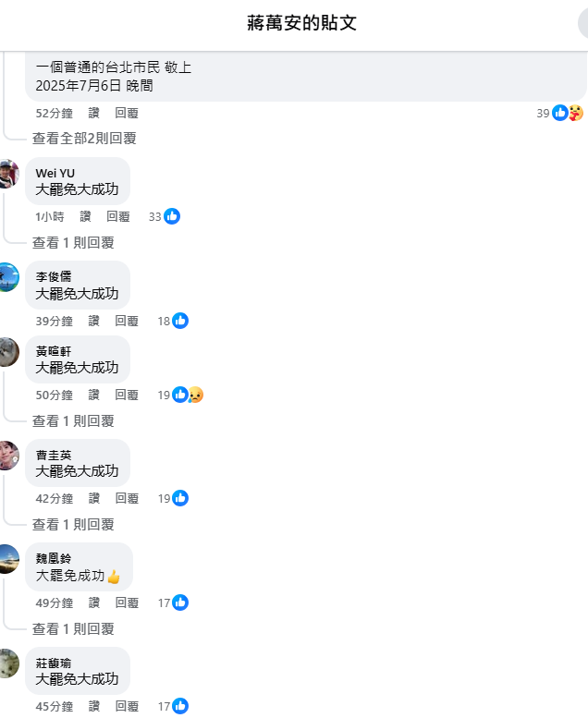
Task: Toggle 讚 on 莊馥瑜's comment
Action: [94, 706]
